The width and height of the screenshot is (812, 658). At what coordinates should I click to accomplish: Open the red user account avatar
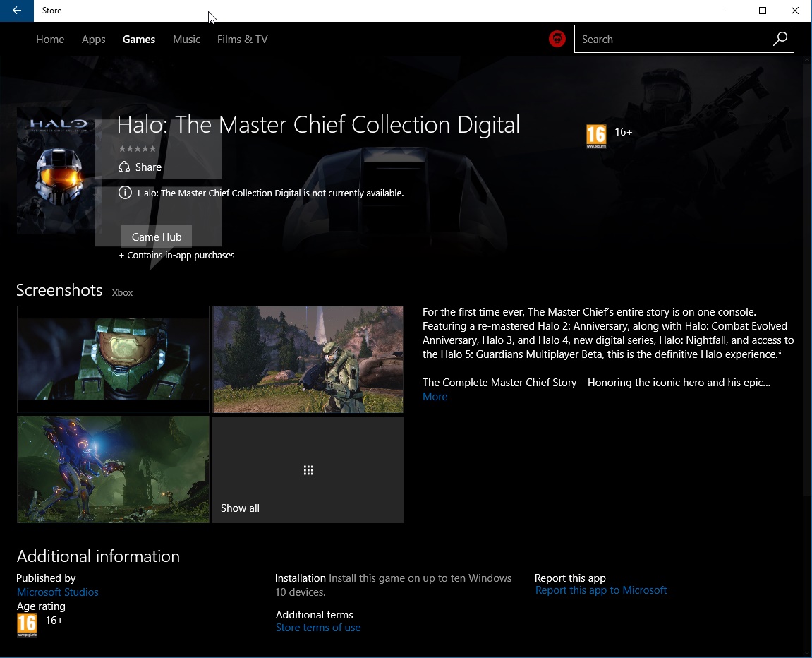point(557,39)
